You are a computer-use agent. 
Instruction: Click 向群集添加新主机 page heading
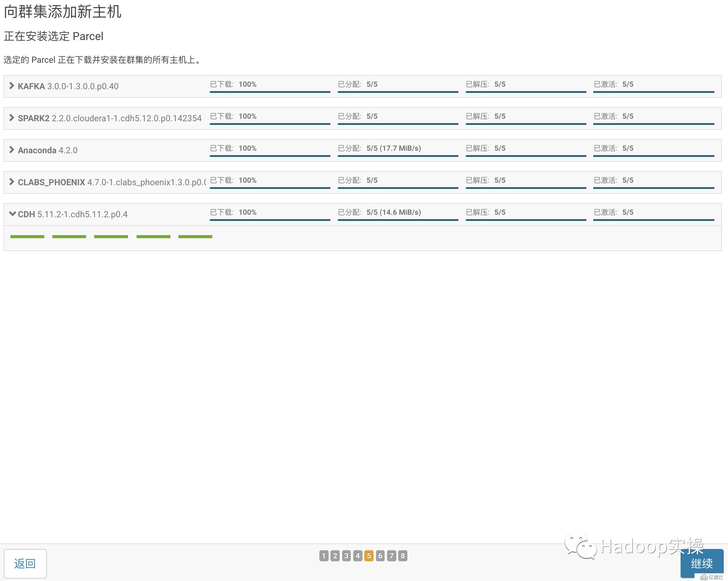pyautogui.click(x=62, y=12)
